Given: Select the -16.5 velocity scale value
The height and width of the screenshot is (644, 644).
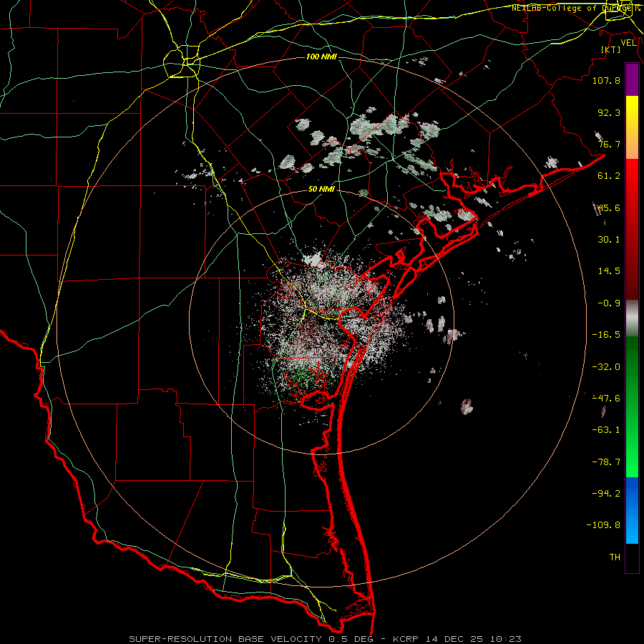Looking at the screenshot, I should [606, 335].
